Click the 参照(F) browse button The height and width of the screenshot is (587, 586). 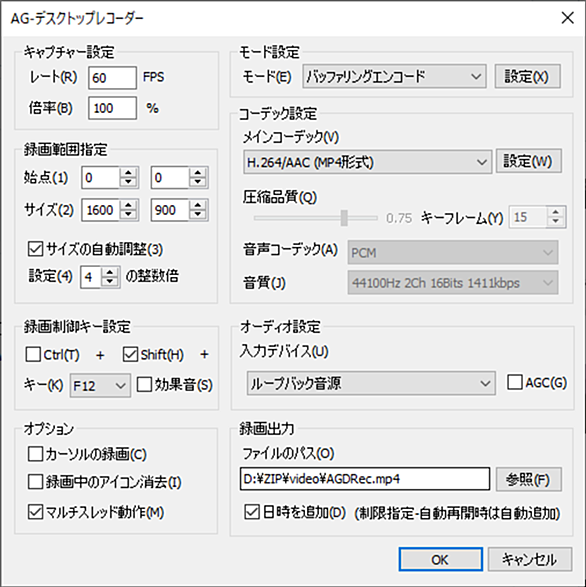(x=529, y=479)
